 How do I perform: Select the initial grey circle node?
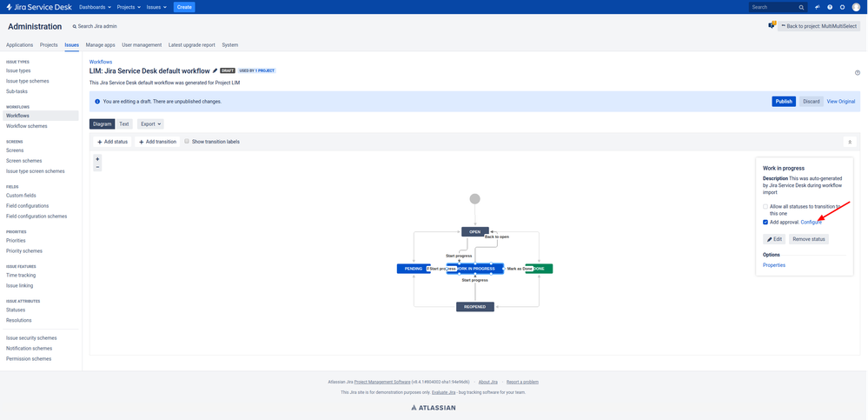point(474,199)
